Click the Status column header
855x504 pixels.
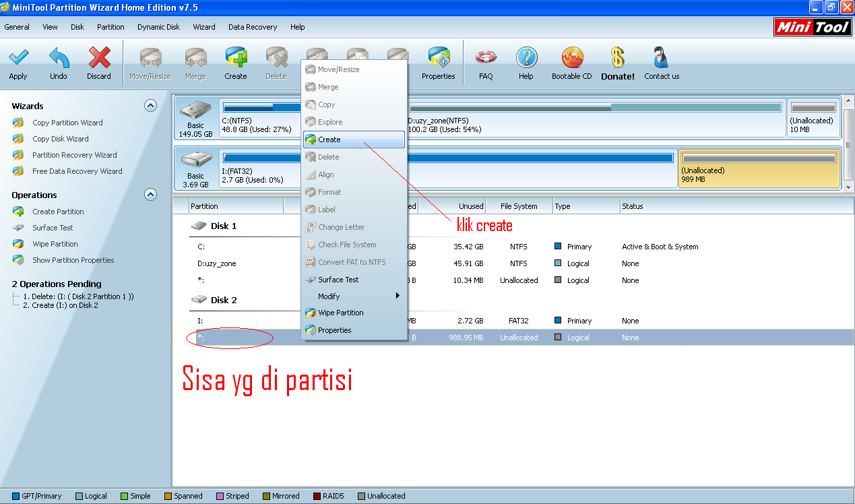pyautogui.click(x=736, y=206)
